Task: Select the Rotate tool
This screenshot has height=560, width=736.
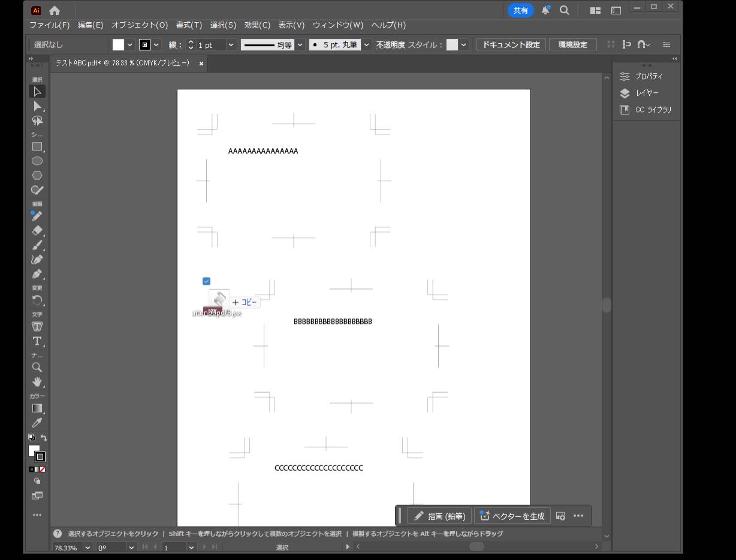Action: [x=37, y=300]
